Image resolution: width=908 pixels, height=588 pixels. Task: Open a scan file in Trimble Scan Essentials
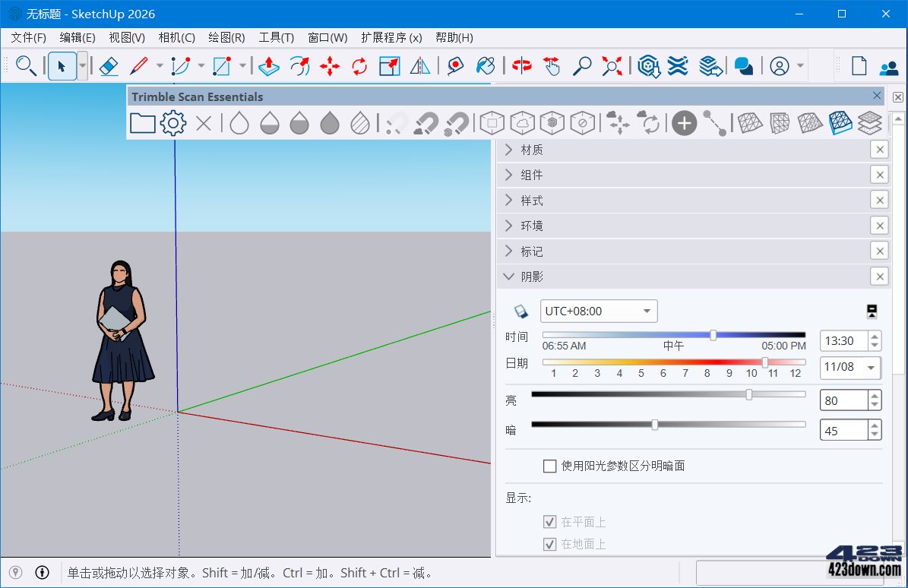tap(142, 122)
